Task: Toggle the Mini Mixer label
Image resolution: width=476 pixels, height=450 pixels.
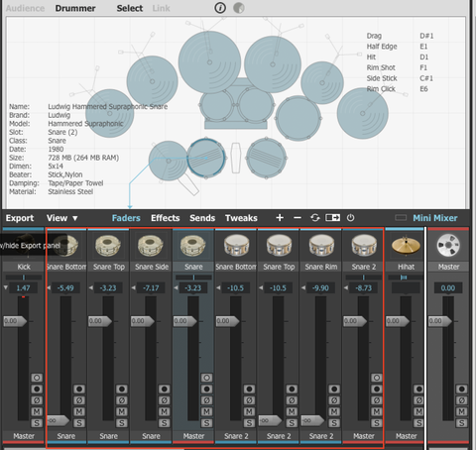Action: [x=435, y=218]
